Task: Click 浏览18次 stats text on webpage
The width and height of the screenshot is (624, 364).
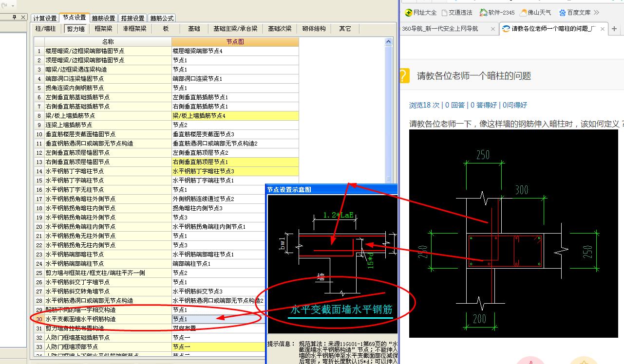Action: pyautogui.click(x=424, y=105)
